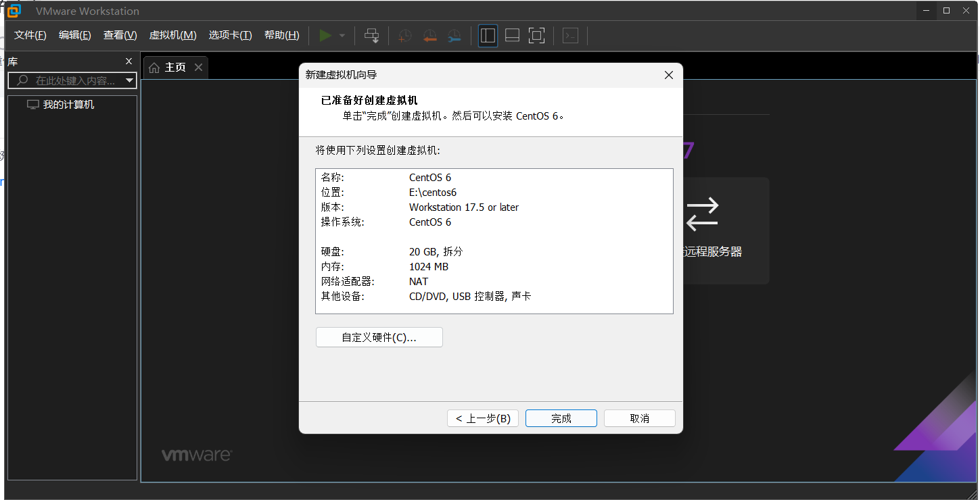The width and height of the screenshot is (980, 500).
Task: Enter full screen mode icon
Action: coord(536,35)
